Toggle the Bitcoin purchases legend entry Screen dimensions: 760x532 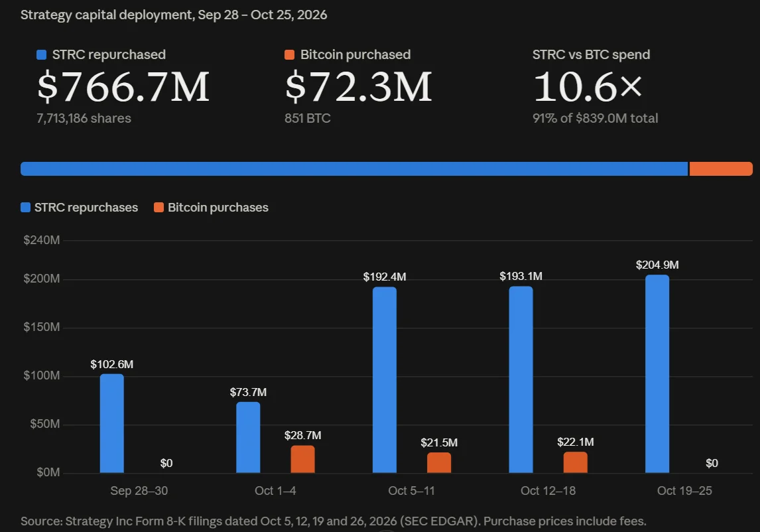[211, 208]
